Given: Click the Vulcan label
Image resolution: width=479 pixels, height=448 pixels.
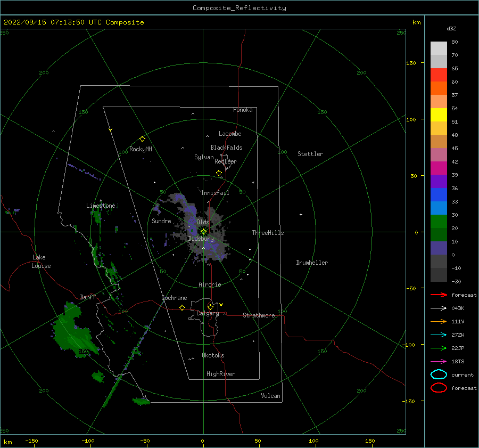Looking at the screenshot, I should (x=271, y=396).
